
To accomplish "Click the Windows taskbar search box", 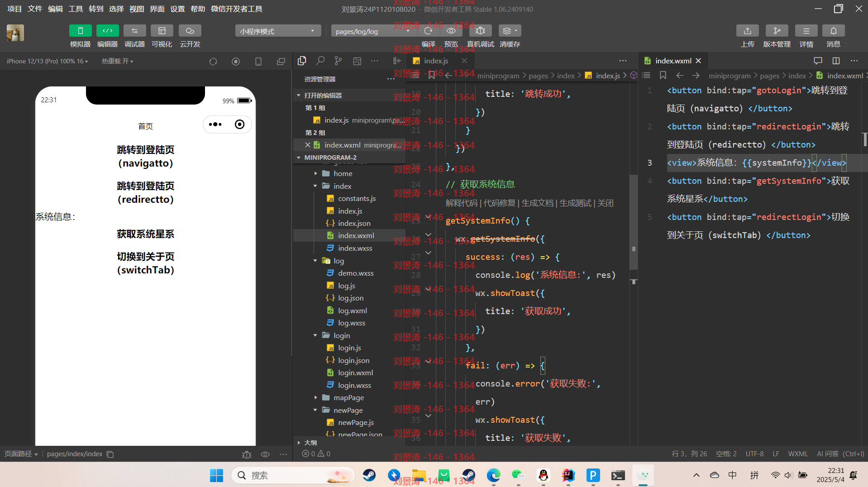I will (293, 475).
